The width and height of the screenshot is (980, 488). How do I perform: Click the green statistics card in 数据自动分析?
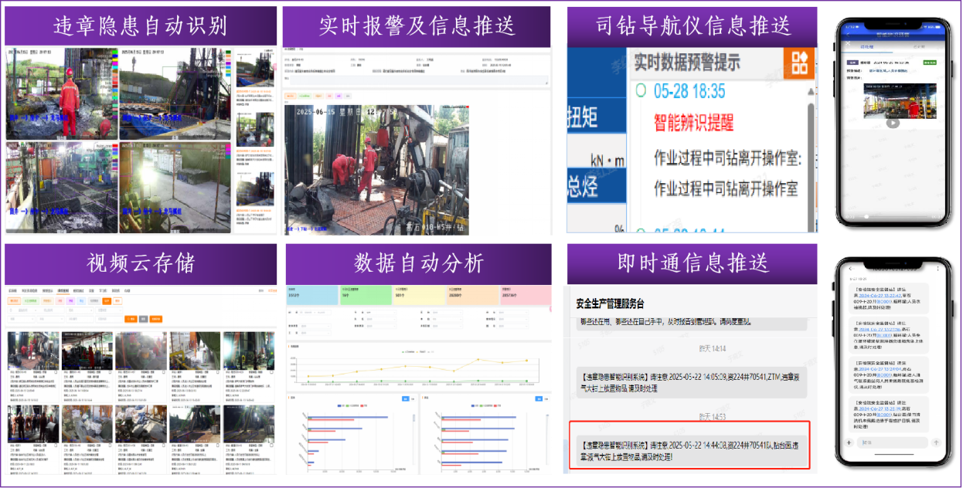(x=365, y=295)
